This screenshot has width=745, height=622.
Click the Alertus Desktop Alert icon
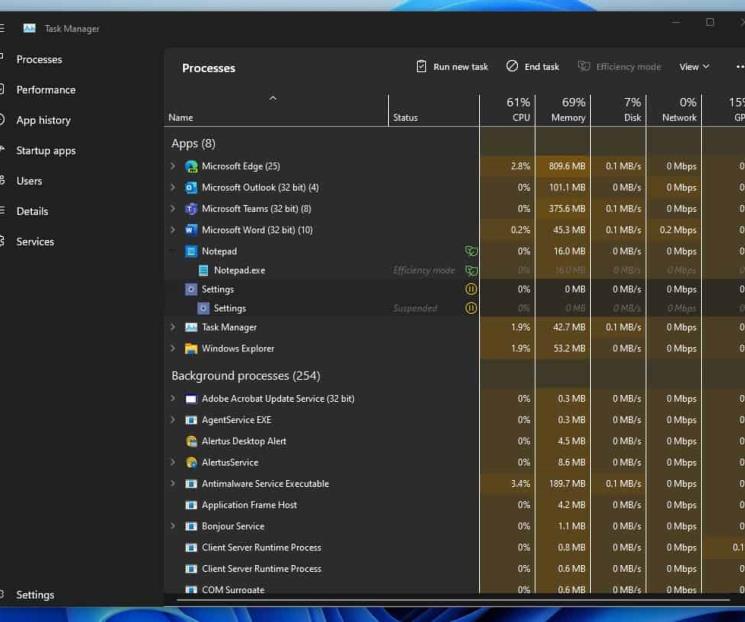[191, 441]
